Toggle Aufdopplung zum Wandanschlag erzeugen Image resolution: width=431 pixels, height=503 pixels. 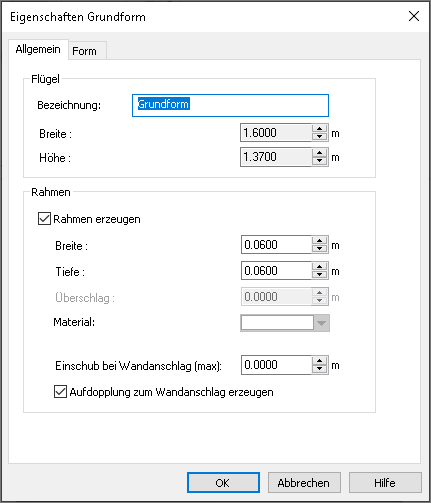tap(60, 392)
